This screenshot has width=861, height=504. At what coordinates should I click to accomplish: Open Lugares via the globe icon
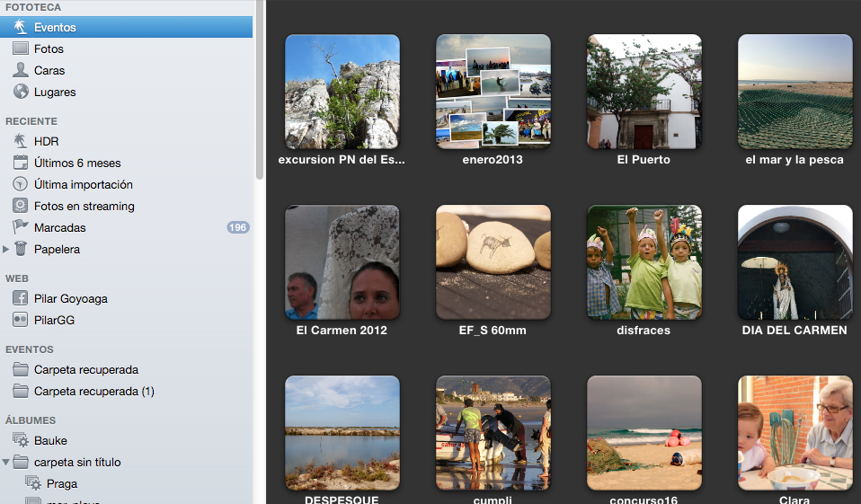(x=21, y=91)
